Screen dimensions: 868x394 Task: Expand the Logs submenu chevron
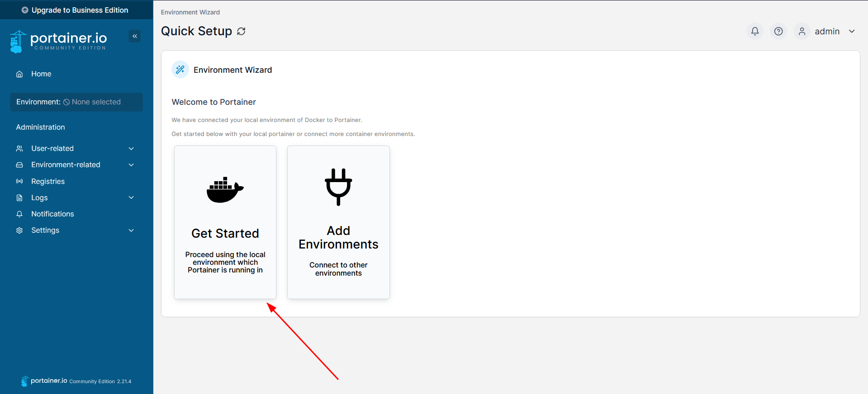131,197
